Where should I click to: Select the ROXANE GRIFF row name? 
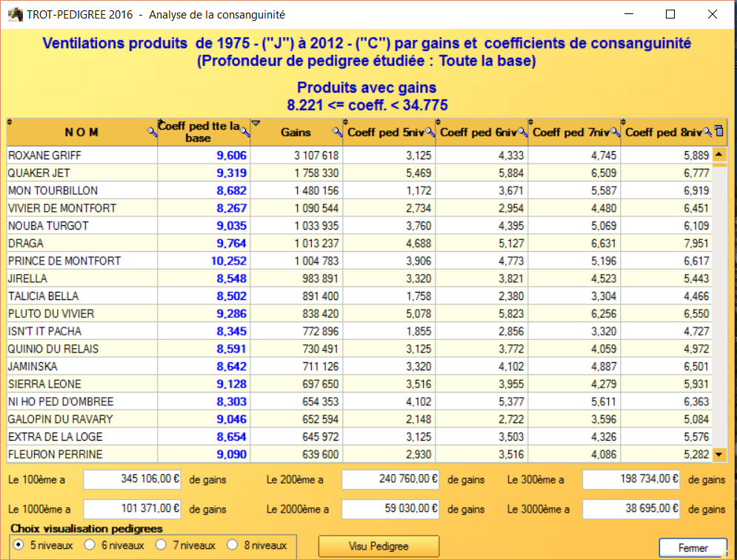click(44, 156)
